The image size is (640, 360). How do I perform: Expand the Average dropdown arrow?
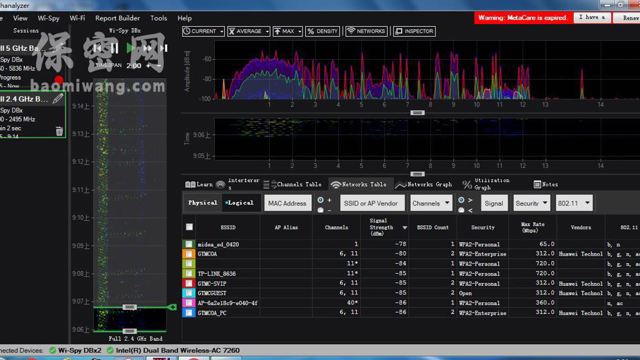[267, 31]
